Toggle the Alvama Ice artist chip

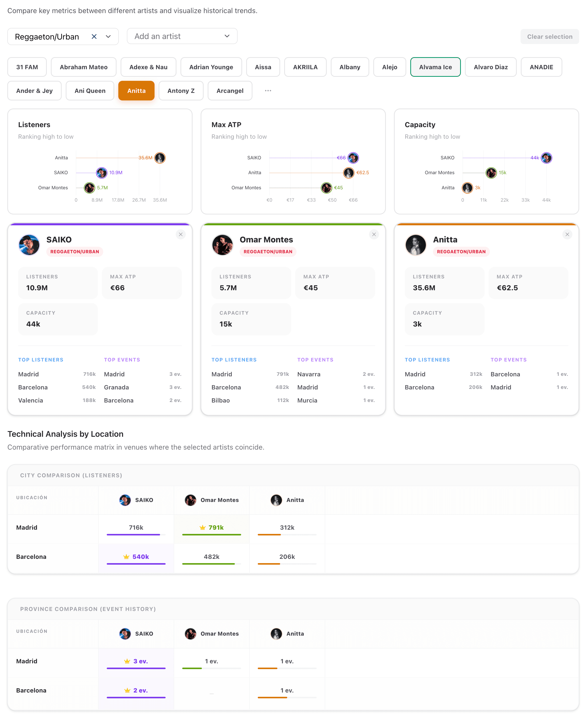(x=435, y=67)
